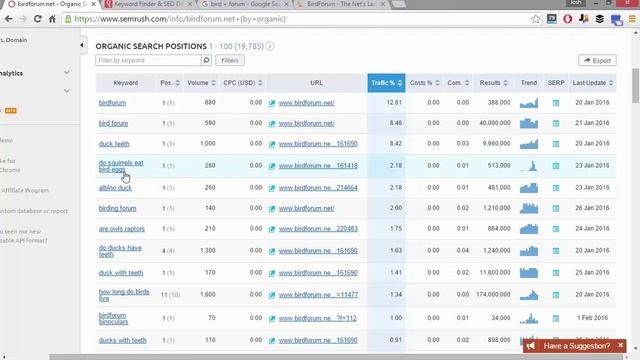This screenshot has height=360, width=640.
Task: Reload the SEMrush page
Action: click(x=38, y=19)
